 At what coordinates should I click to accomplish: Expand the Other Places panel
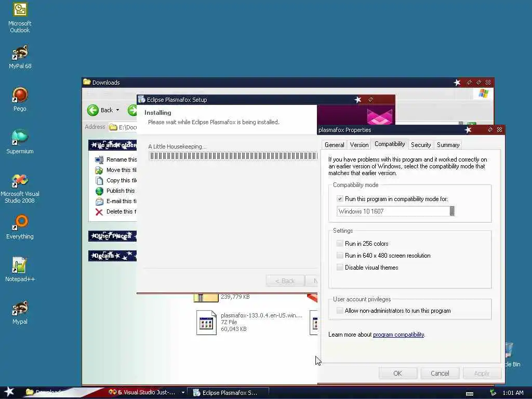pos(112,236)
